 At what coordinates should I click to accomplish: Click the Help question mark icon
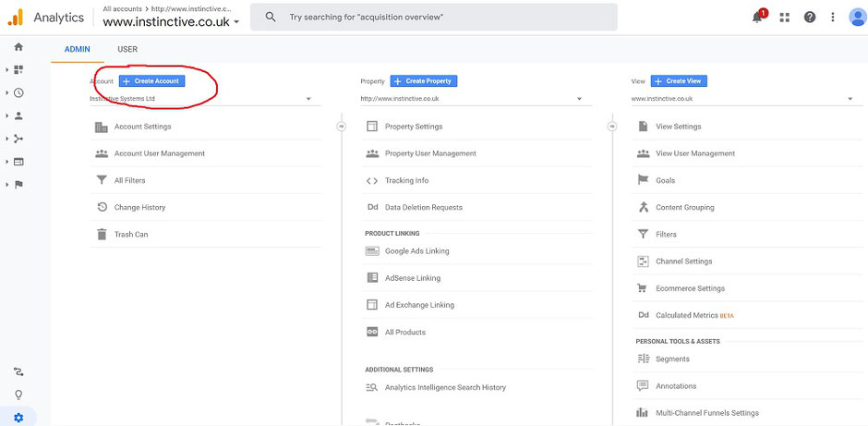[x=810, y=18]
